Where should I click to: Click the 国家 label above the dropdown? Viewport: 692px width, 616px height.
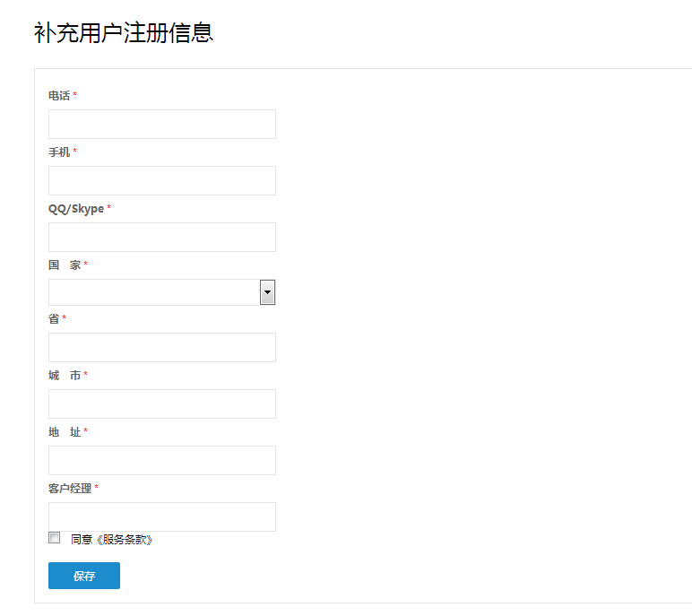click(x=65, y=265)
